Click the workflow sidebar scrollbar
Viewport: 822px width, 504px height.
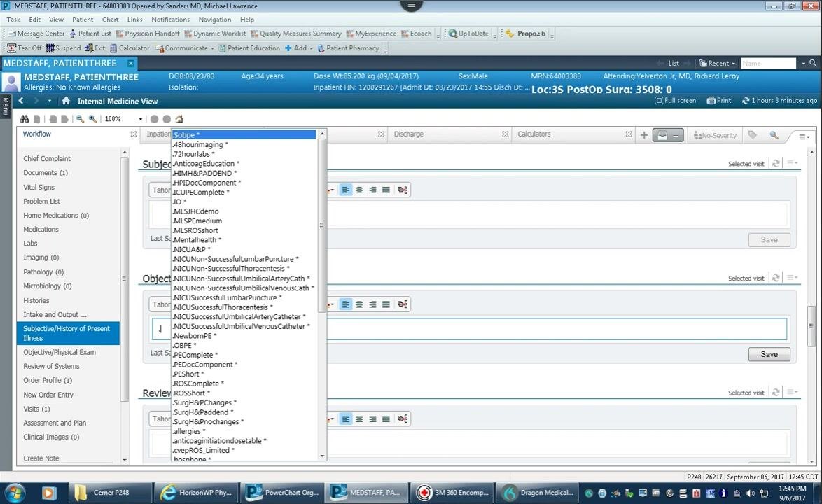coord(124,279)
